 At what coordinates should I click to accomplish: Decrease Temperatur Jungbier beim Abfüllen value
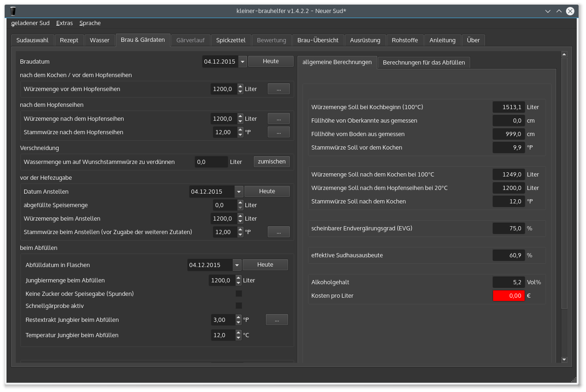coord(238,338)
